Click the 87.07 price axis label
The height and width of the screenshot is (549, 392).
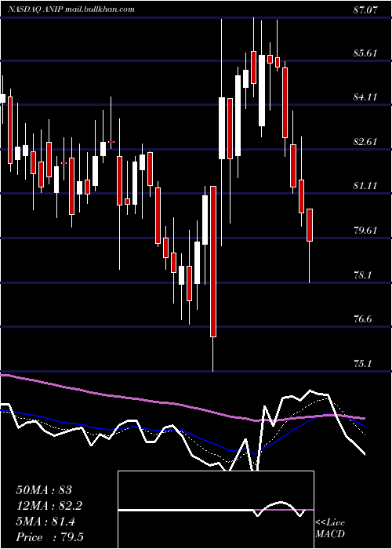pos(366,9)
